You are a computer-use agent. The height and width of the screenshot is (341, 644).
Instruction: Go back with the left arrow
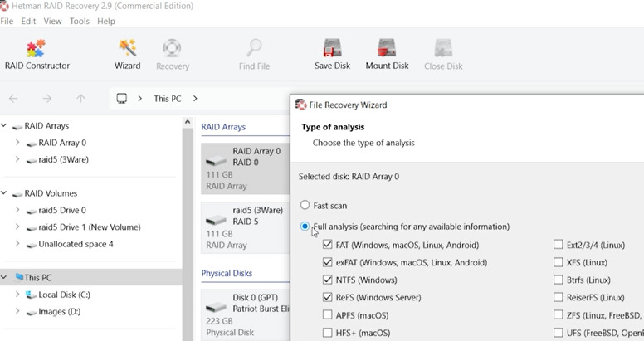(x=13, y=99)
